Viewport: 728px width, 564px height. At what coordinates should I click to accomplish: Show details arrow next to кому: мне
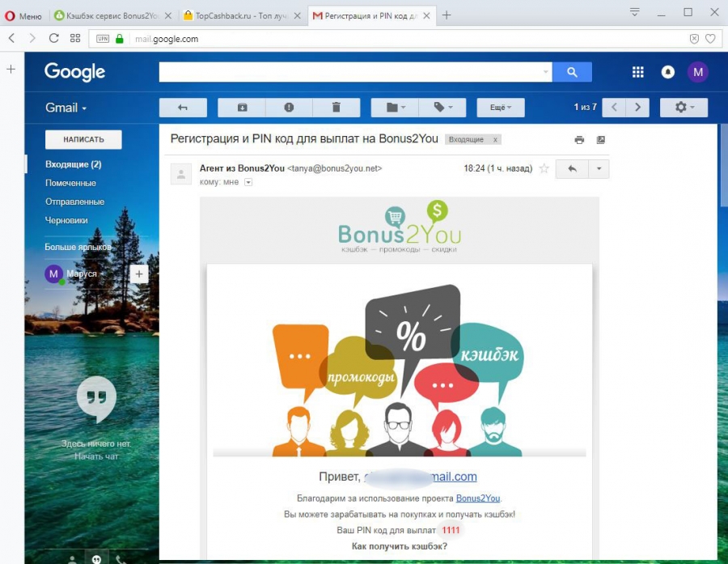pos(248,182)
